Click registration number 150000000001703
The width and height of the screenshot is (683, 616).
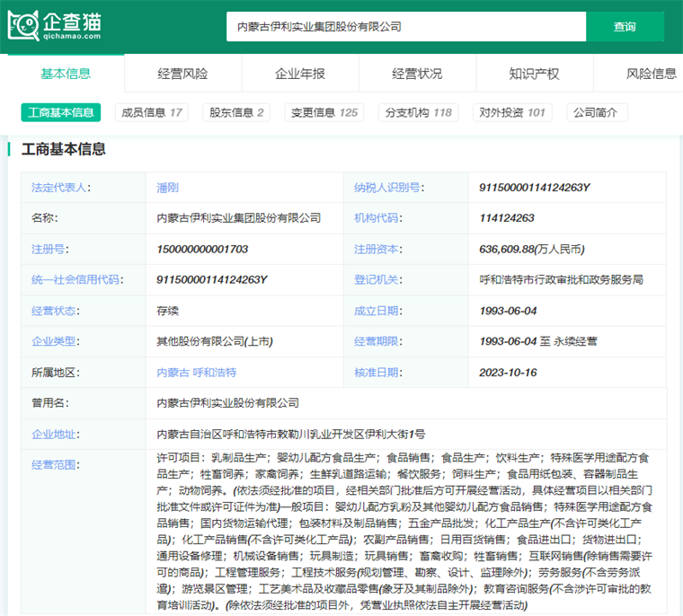pyautogui.click(x=202, y=249)
